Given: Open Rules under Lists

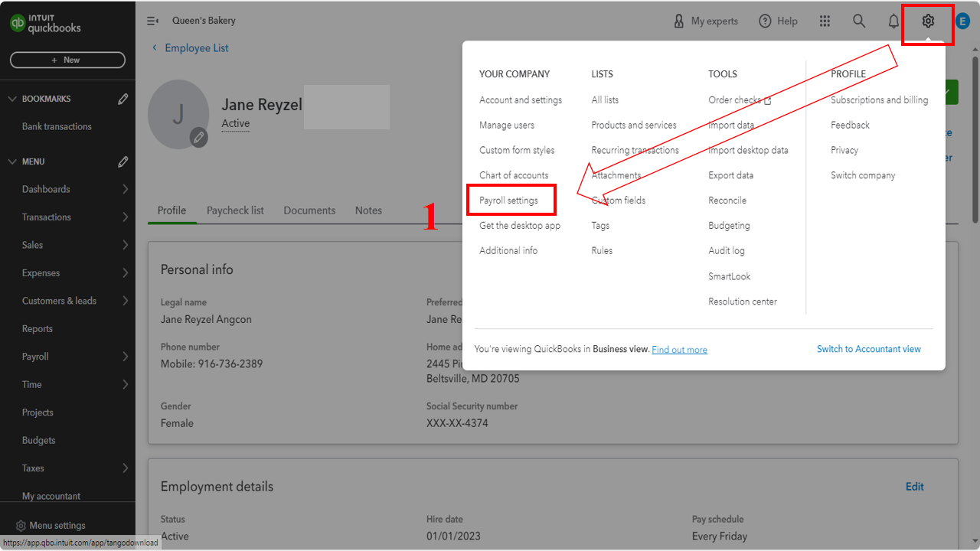Looking at the screenshot, I should pos(602,251).
